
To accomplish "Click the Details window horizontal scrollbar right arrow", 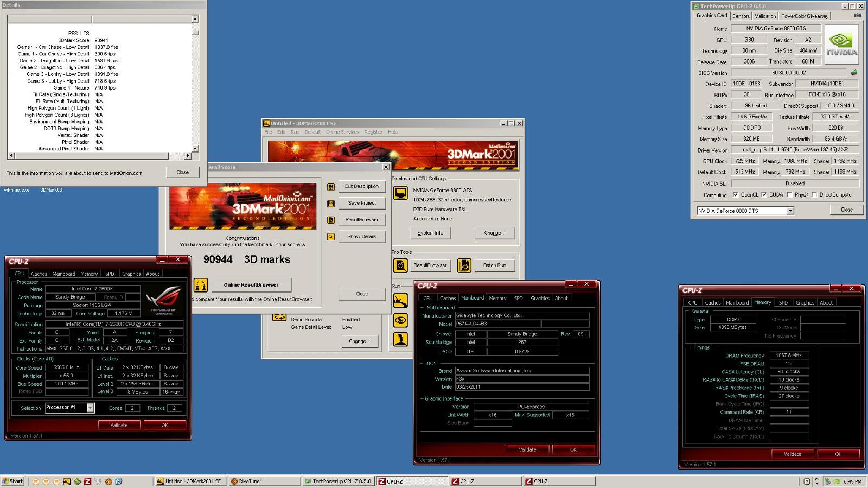I will tap(188, 156).
